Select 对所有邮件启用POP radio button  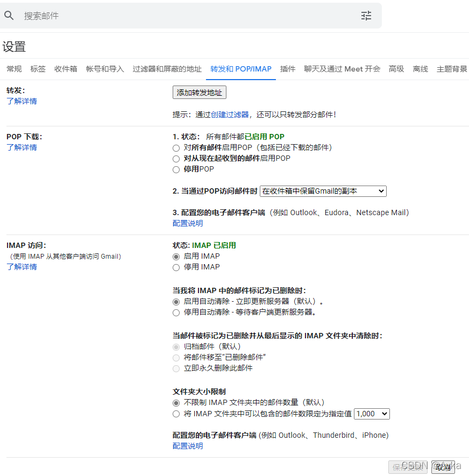point(176,148)
